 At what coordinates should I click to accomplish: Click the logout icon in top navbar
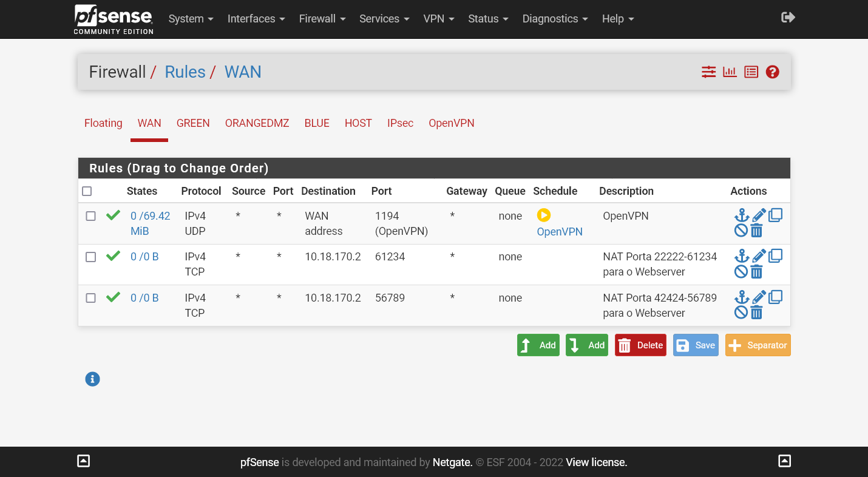coord(788,18)
